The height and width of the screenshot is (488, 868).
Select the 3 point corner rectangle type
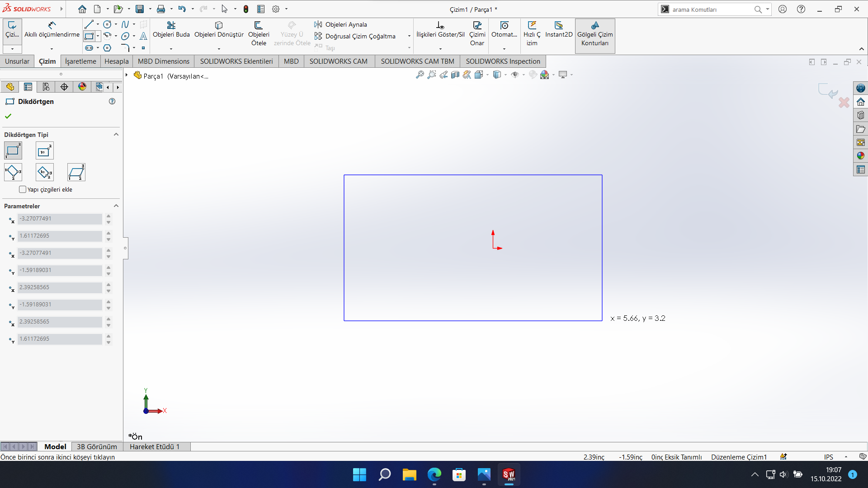[13, 172]
